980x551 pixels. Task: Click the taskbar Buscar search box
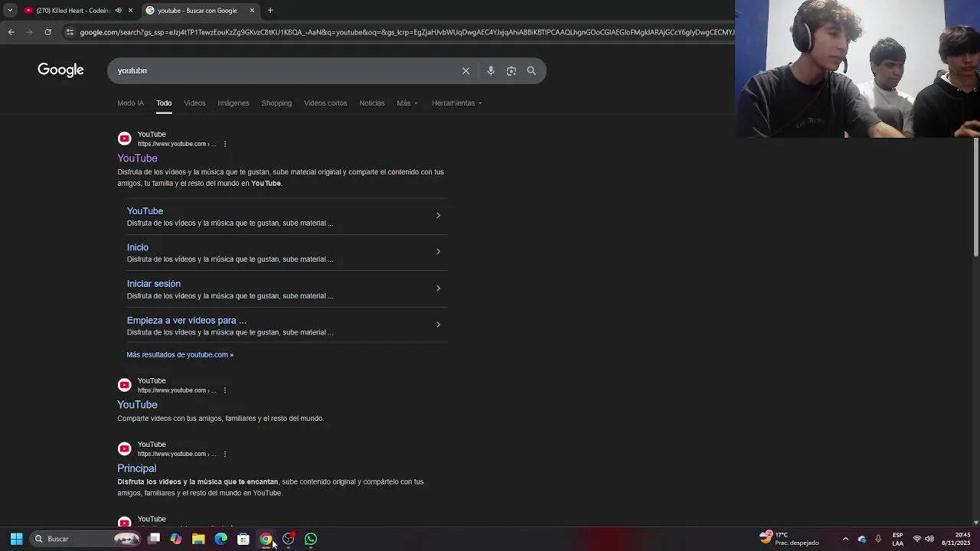(84, 539)
